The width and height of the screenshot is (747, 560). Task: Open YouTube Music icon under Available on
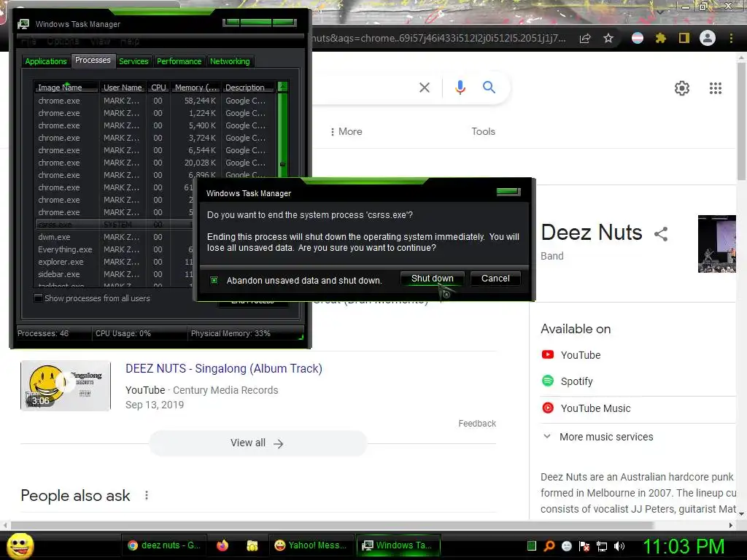(548, 408)
